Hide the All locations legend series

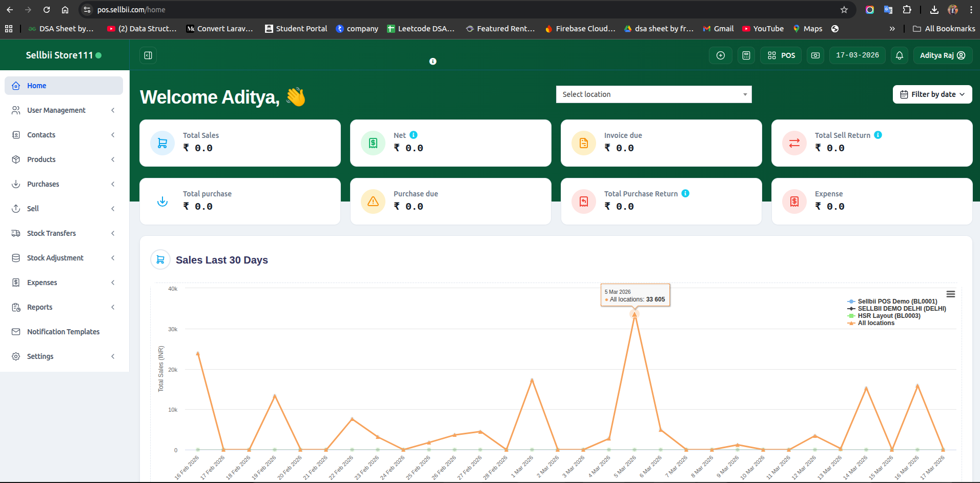(x=875, y=323)
